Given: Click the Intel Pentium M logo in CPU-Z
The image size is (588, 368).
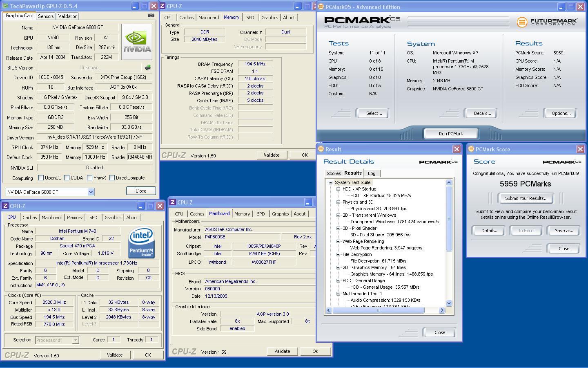Looking at the screenshot, I should (x=142, y=242).
